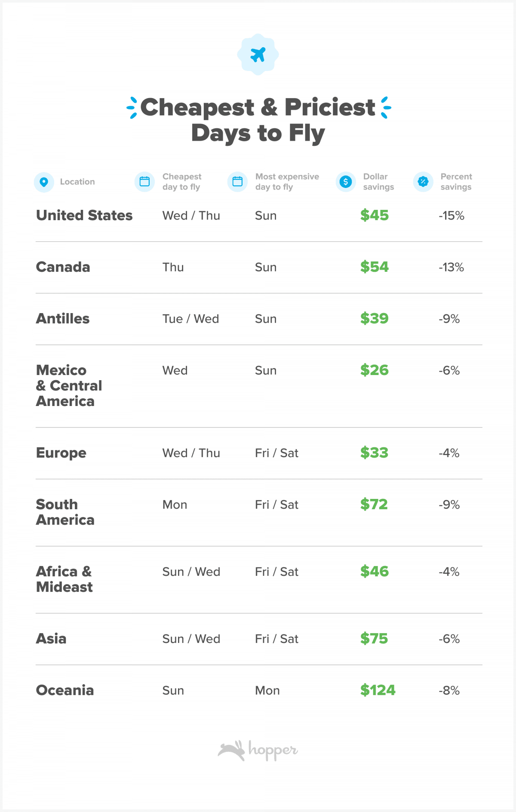Click Europe's Fri / Sat expensive days

(276, 453)
